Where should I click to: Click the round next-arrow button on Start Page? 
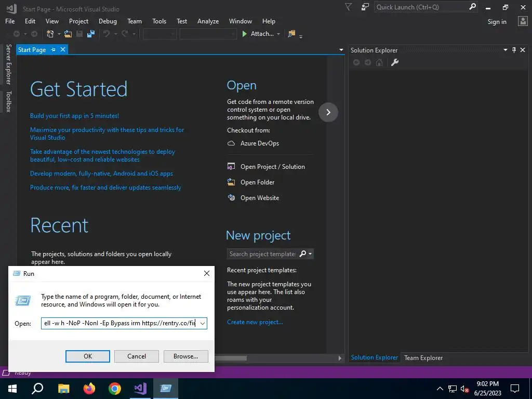click(328, 112)
